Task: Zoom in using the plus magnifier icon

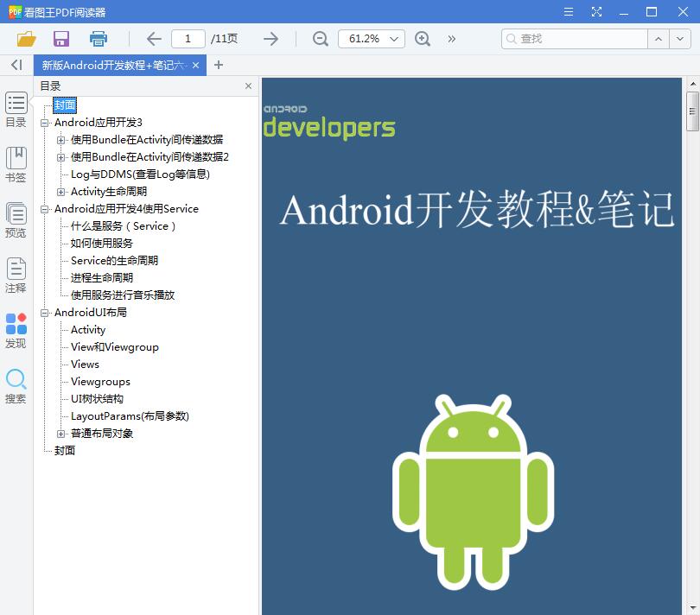Action: point(423,39)
